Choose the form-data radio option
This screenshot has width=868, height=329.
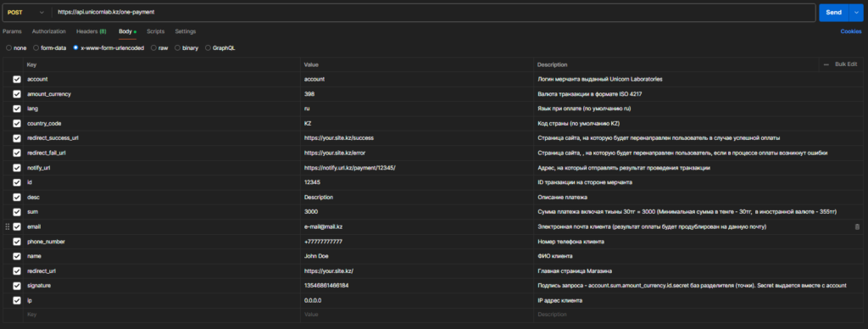(50, 48)
